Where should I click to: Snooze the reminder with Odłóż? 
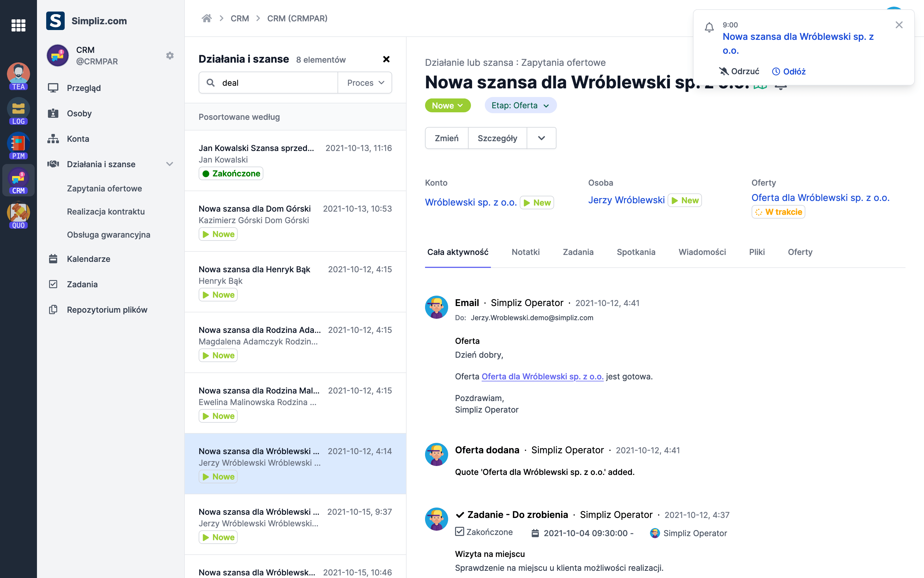coord(789,72)
